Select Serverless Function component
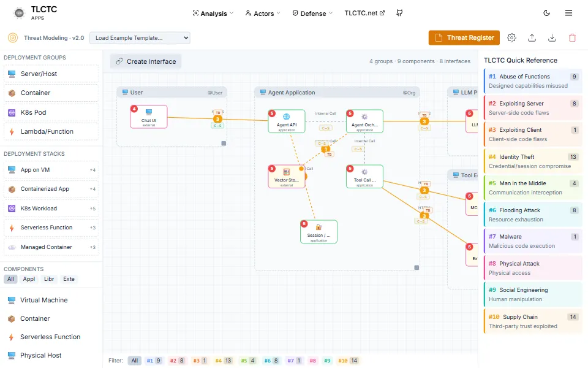This screenshot has width=588, height=368. pyautogui.click(x=51, y=337)
